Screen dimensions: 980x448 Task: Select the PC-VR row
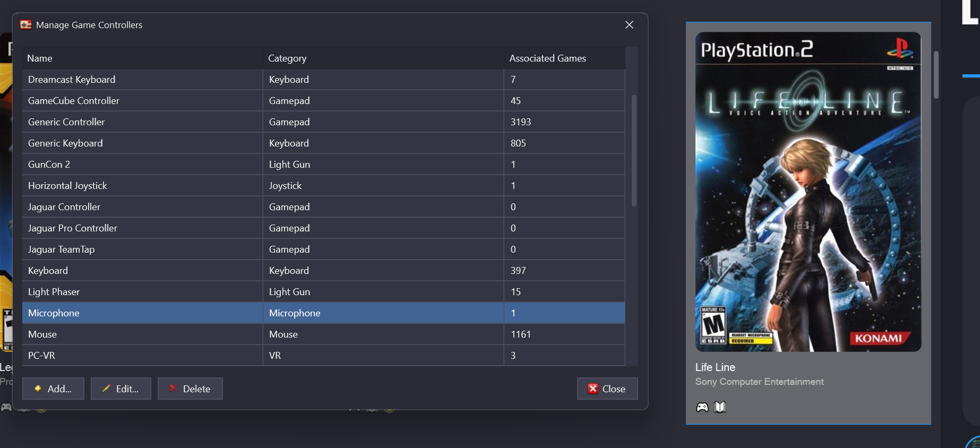point(41,356)
